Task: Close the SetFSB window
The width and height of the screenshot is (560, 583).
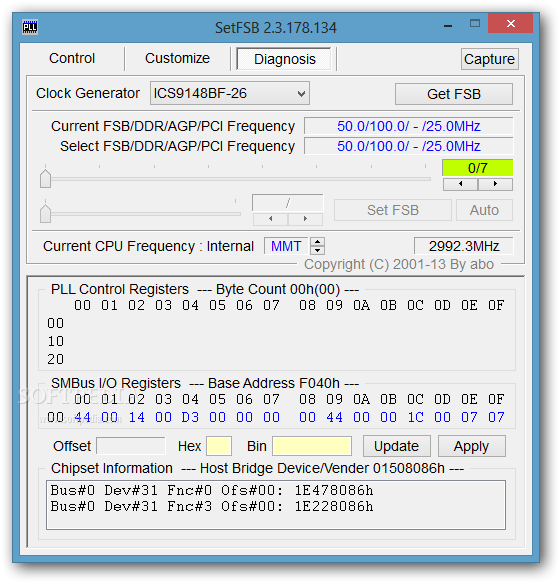Action: [x=511, y=23]
